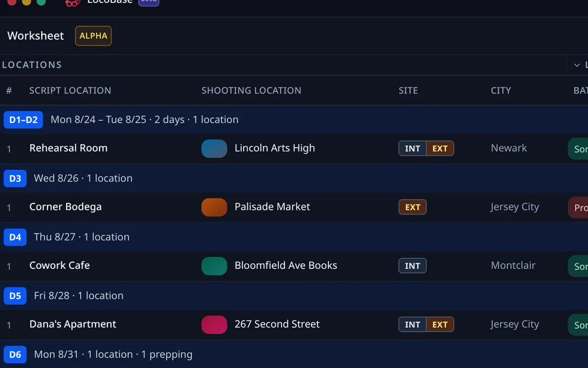Toggle INT on the Cowork Cafe row

coord(413,266)
